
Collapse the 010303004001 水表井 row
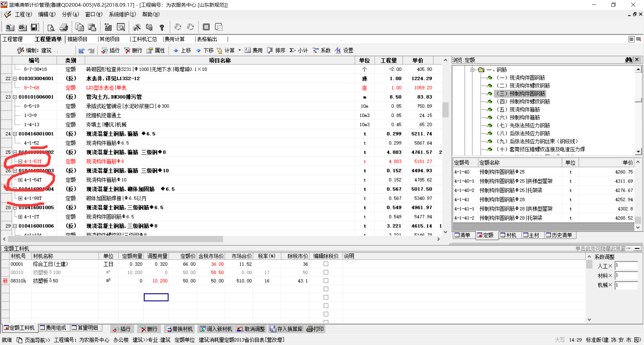15,79
